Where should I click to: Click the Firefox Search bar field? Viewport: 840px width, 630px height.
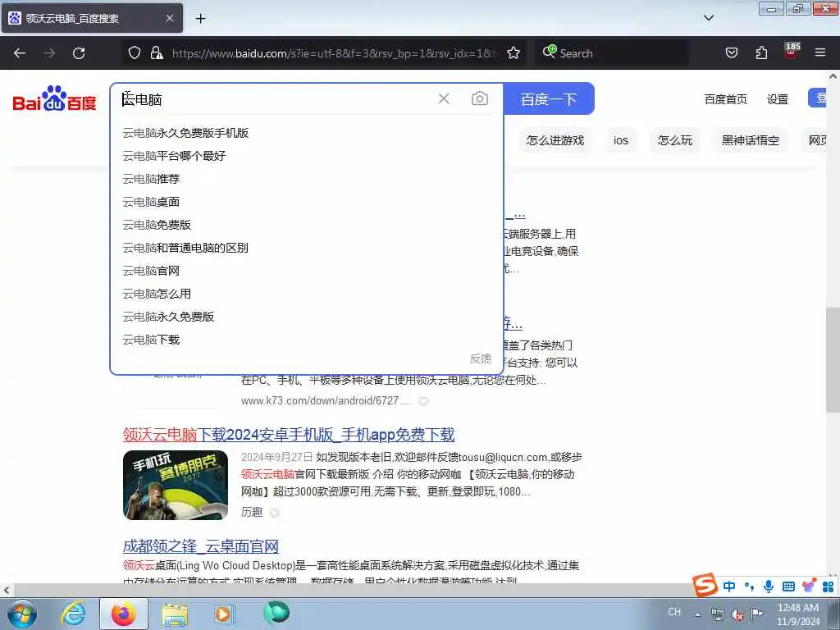pos(613,53)
